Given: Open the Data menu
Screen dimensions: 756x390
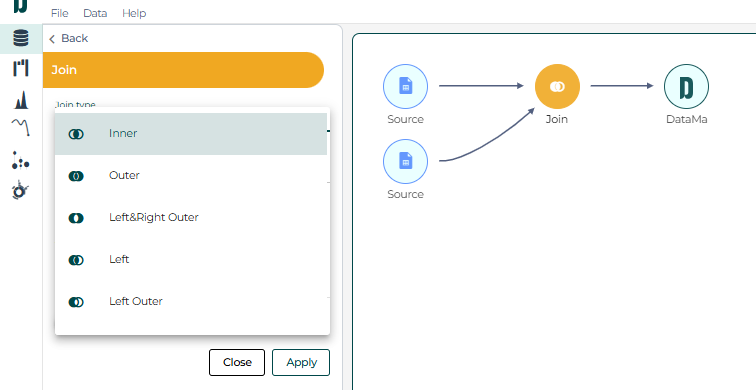Looking at the screenshot, I should coord(95,13).
